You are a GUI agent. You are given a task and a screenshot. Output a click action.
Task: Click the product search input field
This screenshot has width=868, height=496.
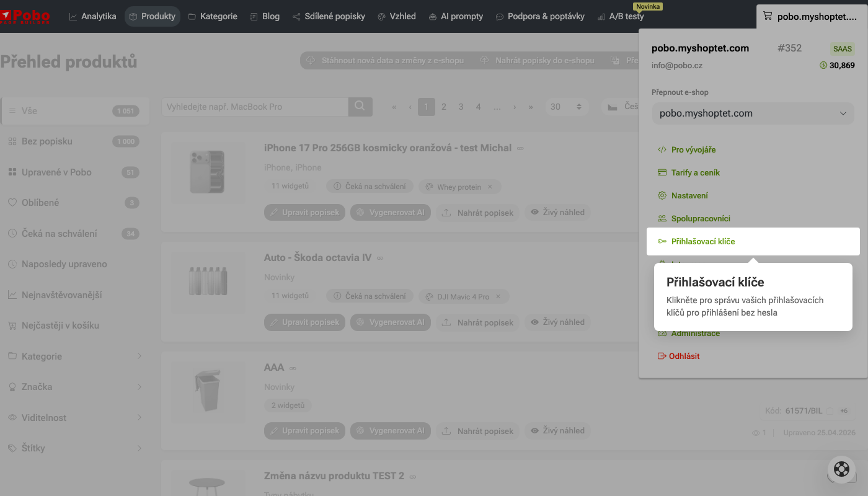point(255,107)
